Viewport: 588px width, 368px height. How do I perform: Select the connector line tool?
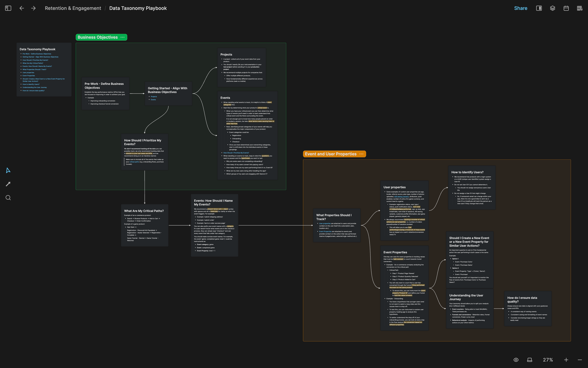[x=8, y=184]
